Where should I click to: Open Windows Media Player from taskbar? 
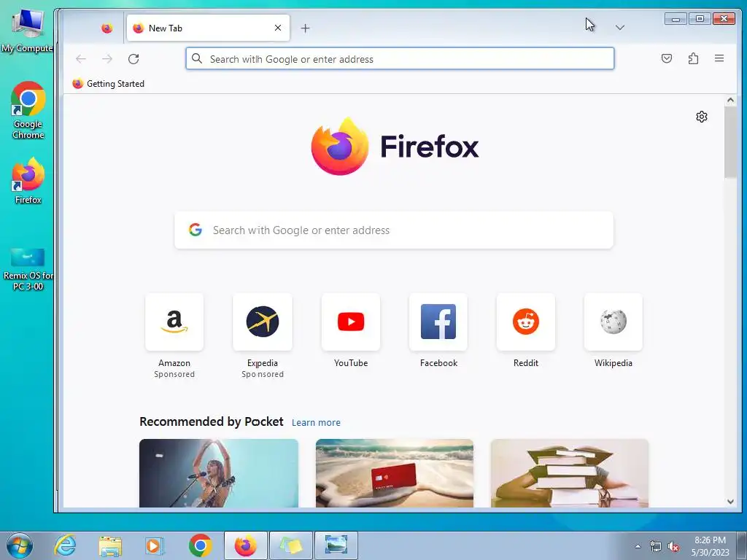tap(155, 545)
